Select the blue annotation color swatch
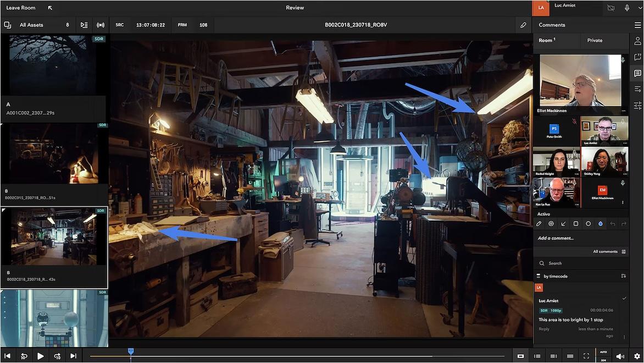Screen dimensions: 644x363 coord(600,224)
